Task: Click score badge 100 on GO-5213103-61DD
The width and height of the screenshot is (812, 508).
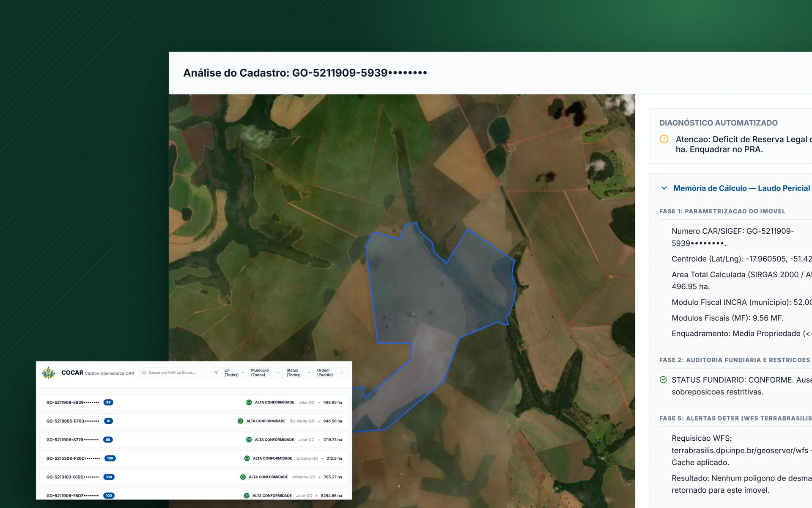Action: point(109,477)
